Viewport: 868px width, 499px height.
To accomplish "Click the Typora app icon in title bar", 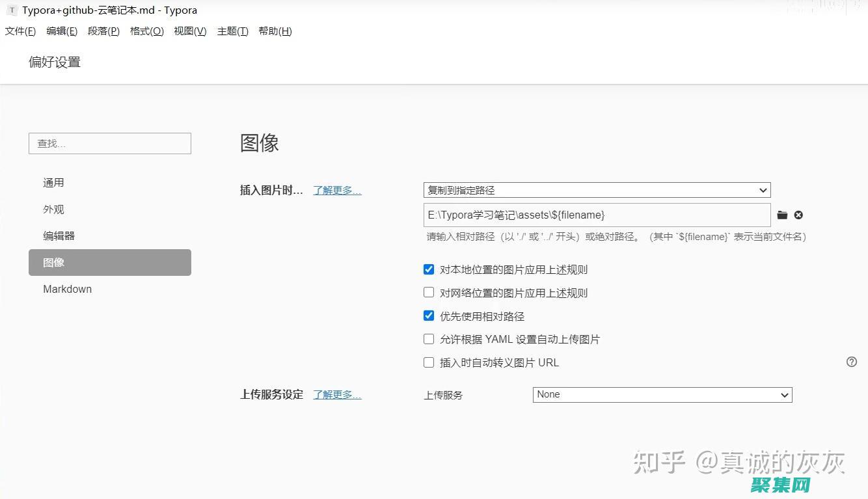I will [12, 10].
